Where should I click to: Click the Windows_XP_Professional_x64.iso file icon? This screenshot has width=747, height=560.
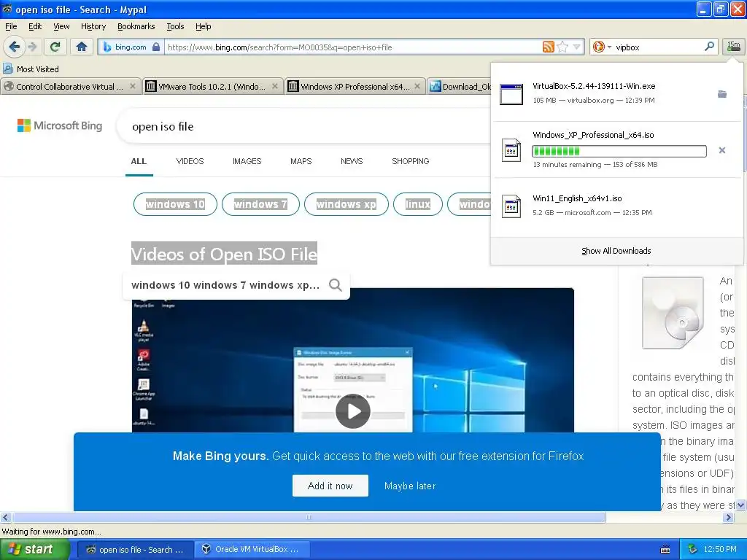(511, 150)
